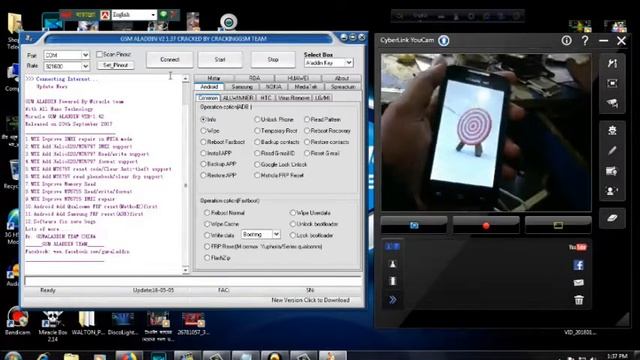Open WALTON_P folder on desktop

click(87, 322)
